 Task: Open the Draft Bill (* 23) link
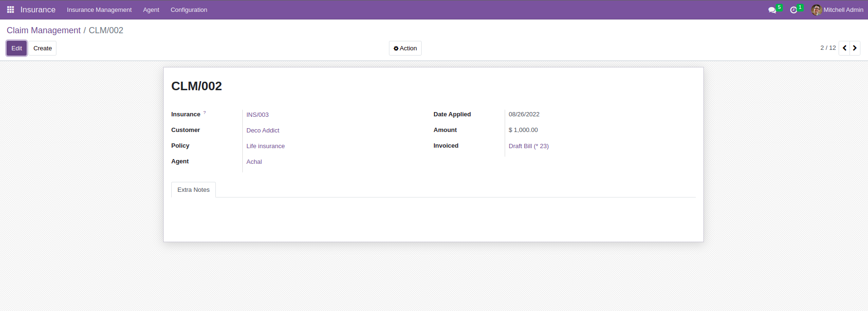(528, 146)
